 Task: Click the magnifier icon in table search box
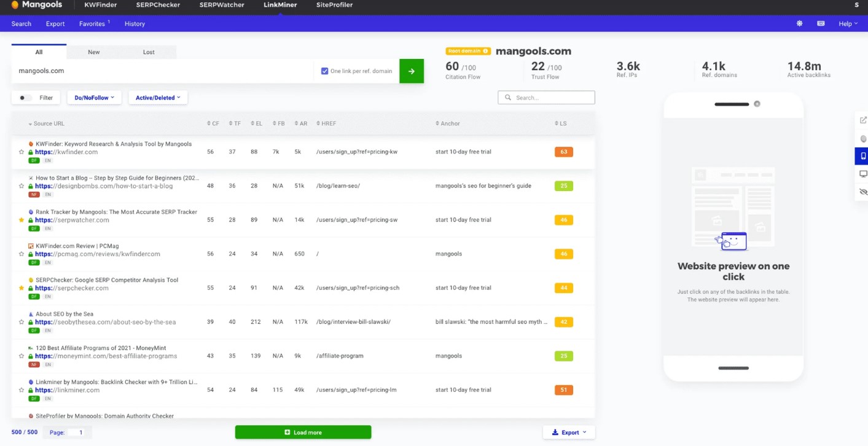[x=508, y=98]
